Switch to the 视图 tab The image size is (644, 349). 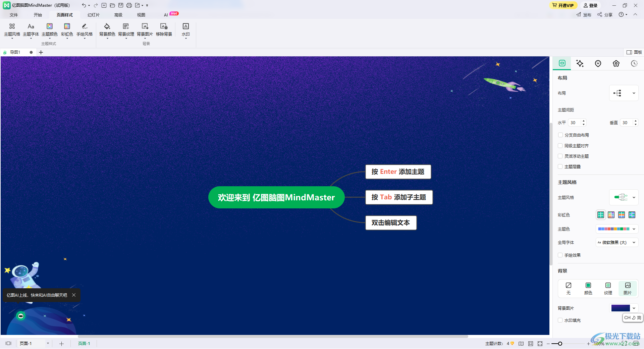click(x=141, y=15)
